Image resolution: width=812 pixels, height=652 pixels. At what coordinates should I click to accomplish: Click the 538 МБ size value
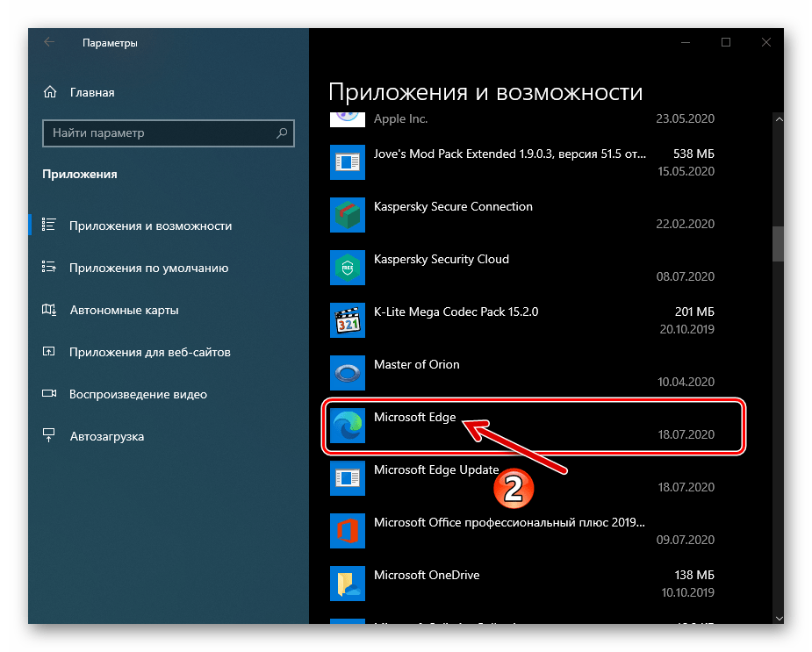tap(693, 154)
